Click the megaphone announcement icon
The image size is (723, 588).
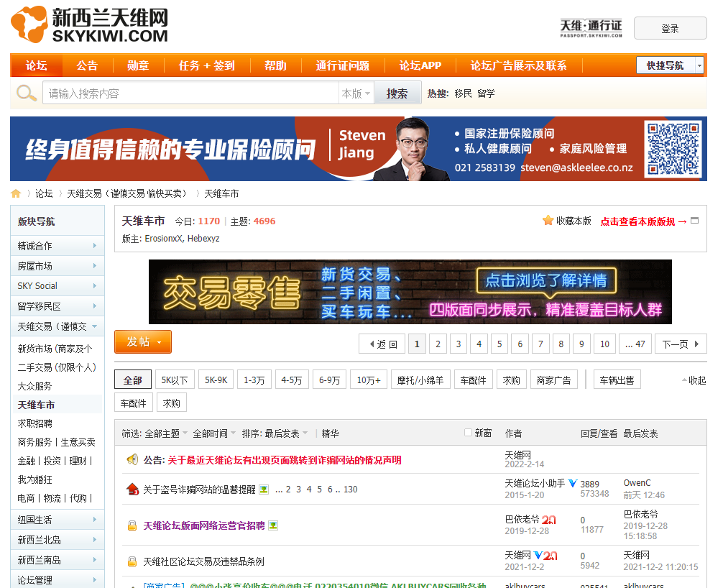(x=132, y=459)
